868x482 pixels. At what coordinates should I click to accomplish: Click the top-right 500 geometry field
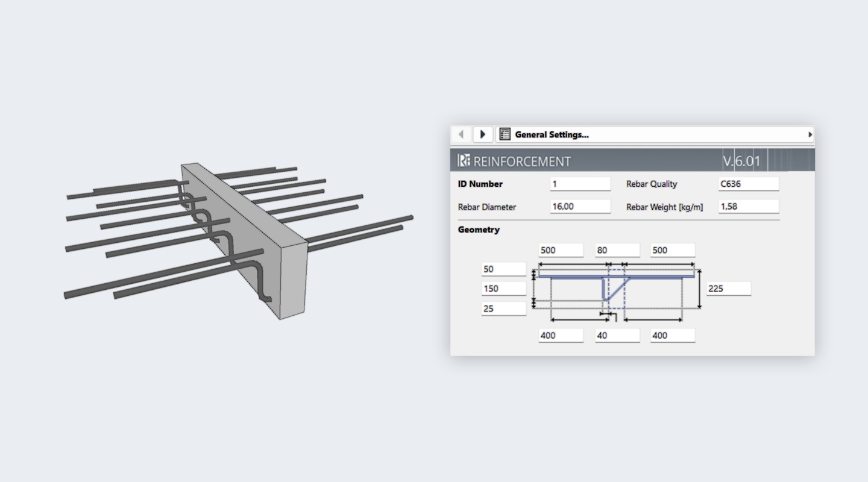coord(673,250)
